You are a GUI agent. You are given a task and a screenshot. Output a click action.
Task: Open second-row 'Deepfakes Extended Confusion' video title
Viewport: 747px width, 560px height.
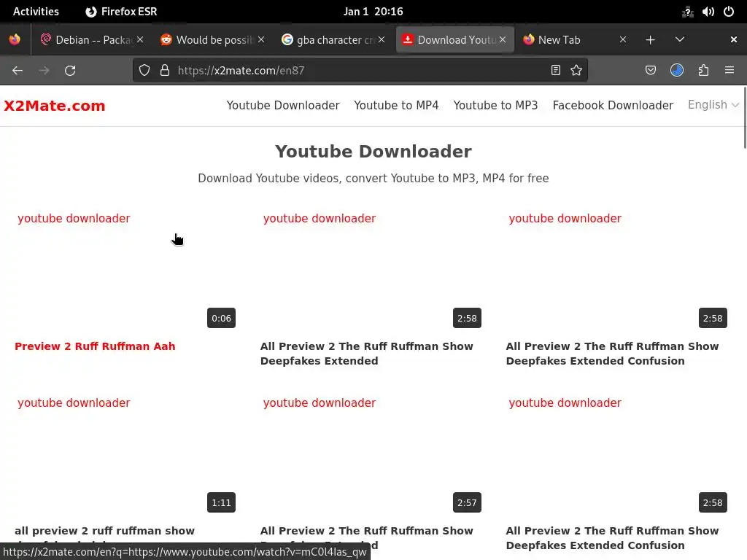(x=612, y=538)
